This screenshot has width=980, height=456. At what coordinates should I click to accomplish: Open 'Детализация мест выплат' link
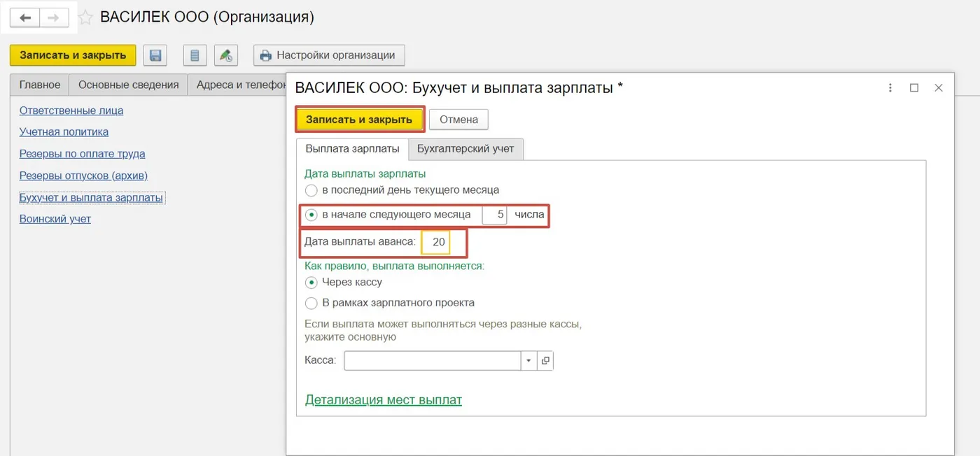click(x=384, y=400)
